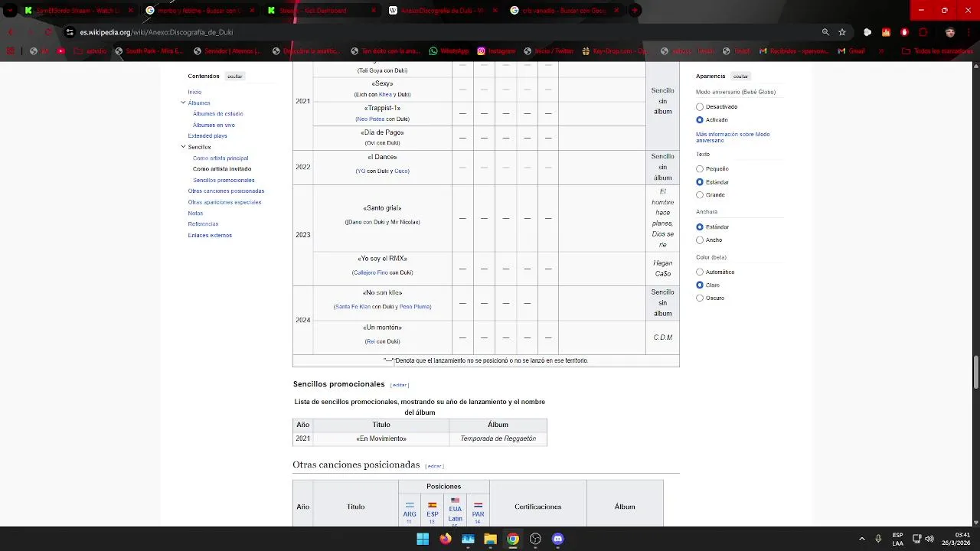Viewport: 980px width, 551px height.
Task: Jump to Otras canciones posicionadas in contents
Action: point(226,191)
